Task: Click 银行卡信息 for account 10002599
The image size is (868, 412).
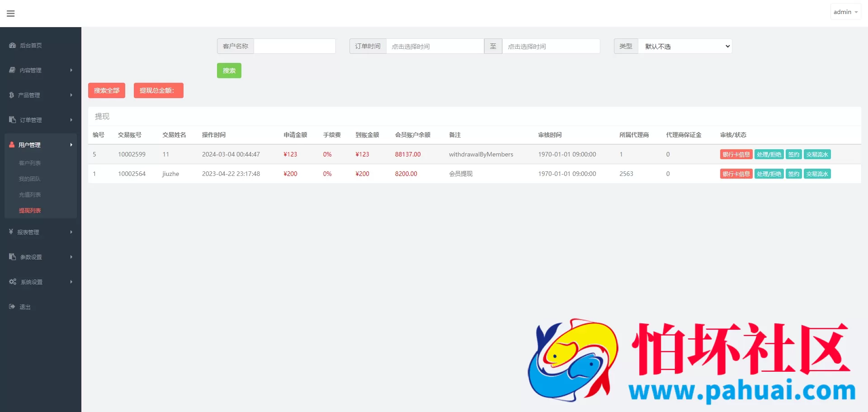Action: (x=736, y=154)
